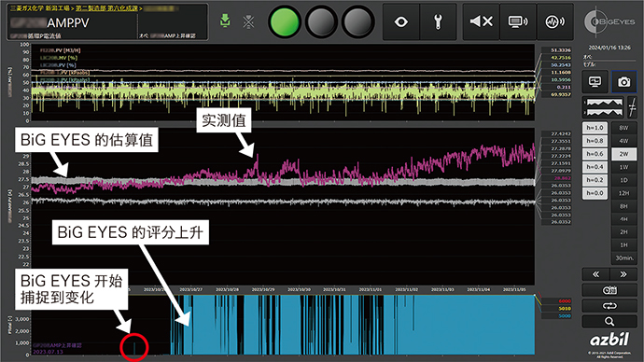This screenshot has width=644, height=362.
Task: Mute the alarm sound
Action: pos(481,21)
